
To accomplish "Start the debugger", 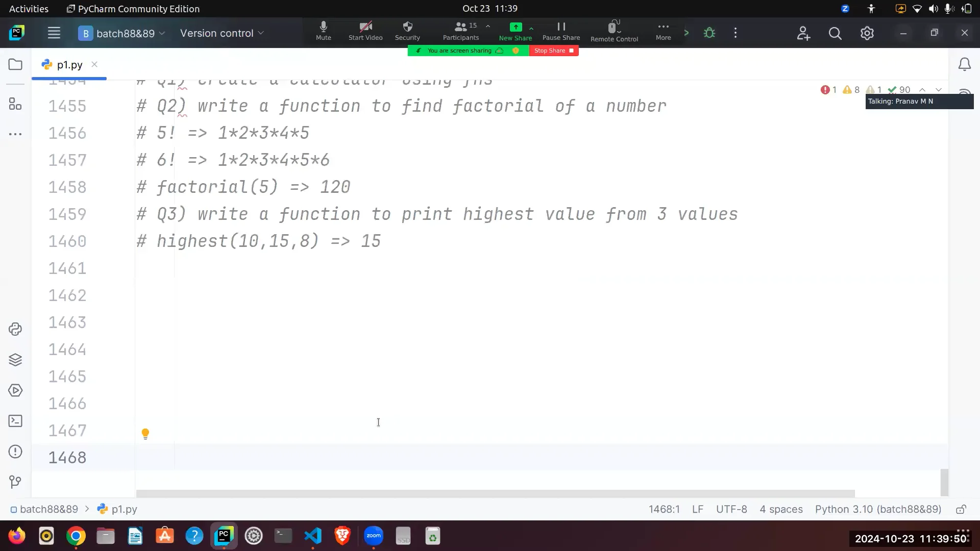I will click(x=709, y=32).
